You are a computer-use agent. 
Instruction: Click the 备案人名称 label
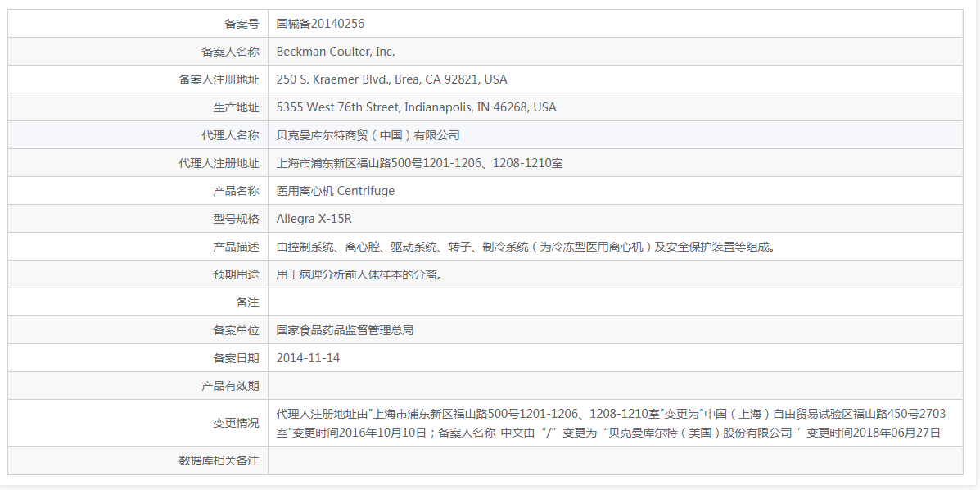230,52
